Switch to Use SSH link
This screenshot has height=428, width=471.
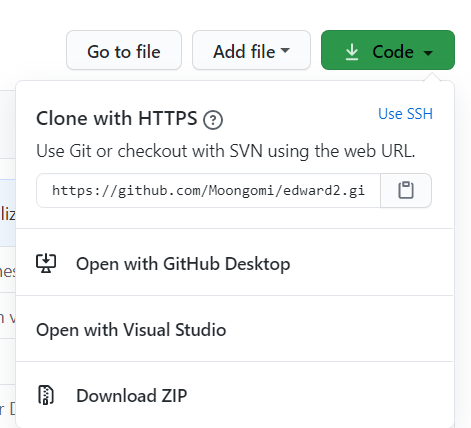(405, 114)
